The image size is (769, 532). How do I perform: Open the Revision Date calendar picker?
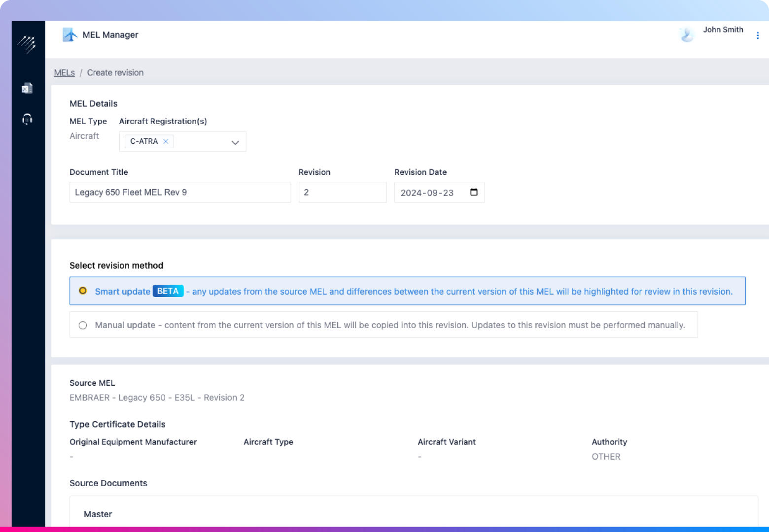click(x=474, y=192)
